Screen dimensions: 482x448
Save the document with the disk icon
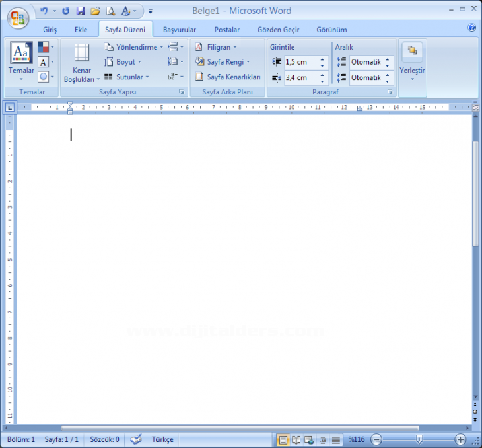81,11
